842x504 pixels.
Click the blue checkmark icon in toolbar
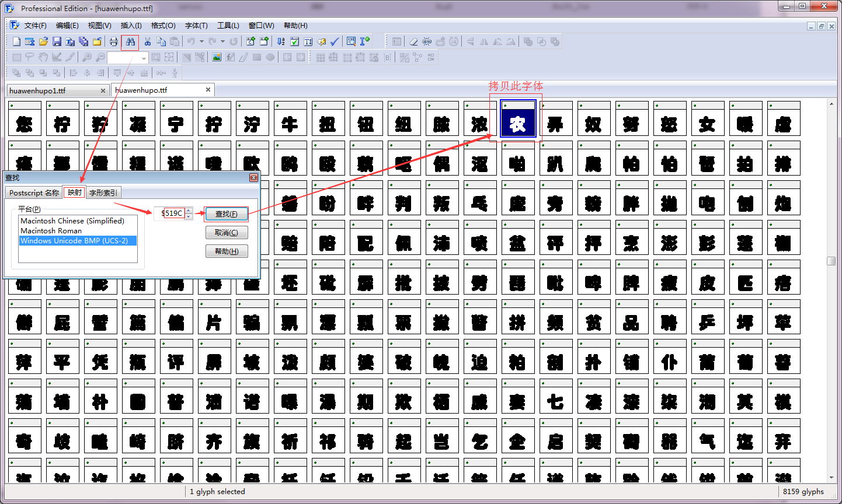(335, 41)
